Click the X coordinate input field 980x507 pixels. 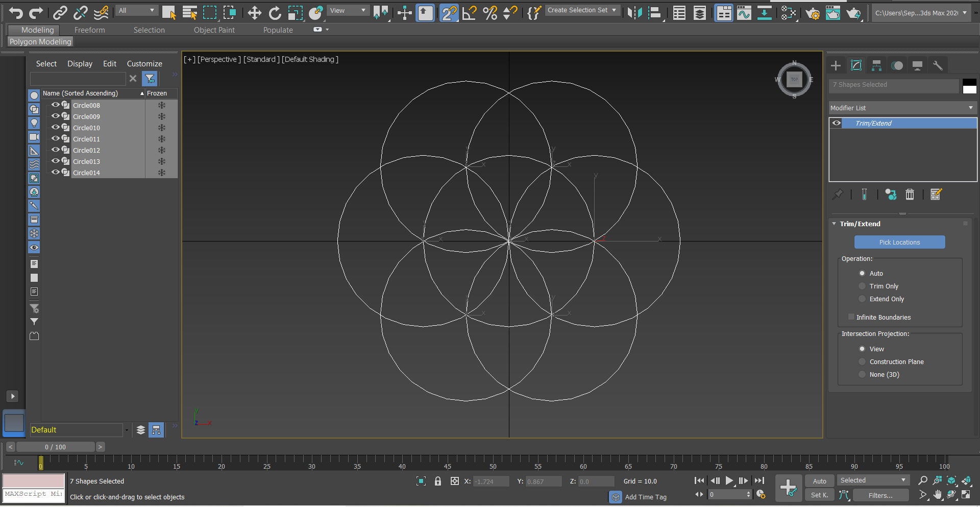point(490,480)
